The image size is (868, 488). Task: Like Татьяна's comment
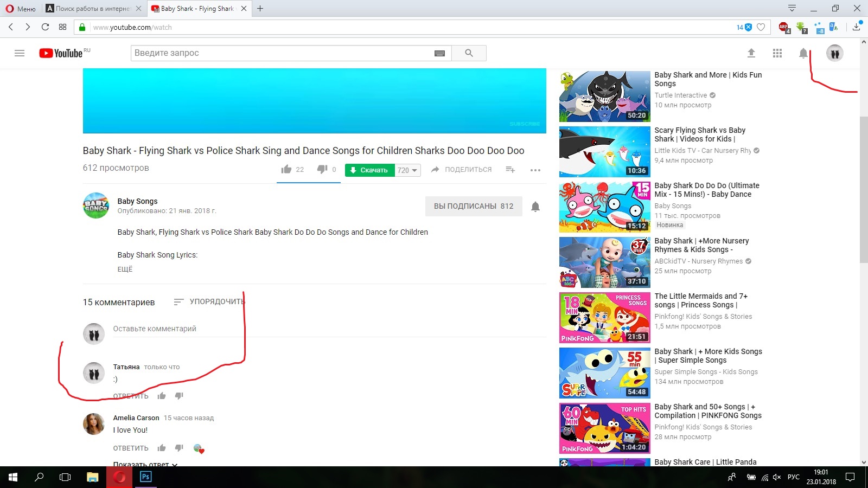tap(162, 396)
